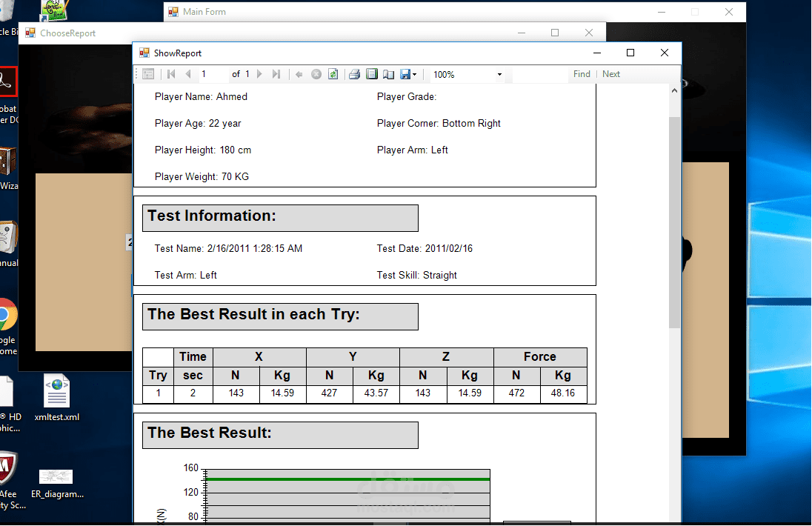The width and height of the screenshot is (812, 526).
Task: Switch to print layout view
Action: click(x=371, y=74)
